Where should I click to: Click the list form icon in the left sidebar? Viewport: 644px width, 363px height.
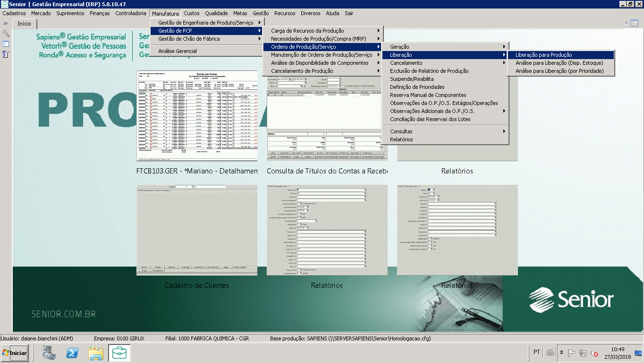(x=6, y=54)
